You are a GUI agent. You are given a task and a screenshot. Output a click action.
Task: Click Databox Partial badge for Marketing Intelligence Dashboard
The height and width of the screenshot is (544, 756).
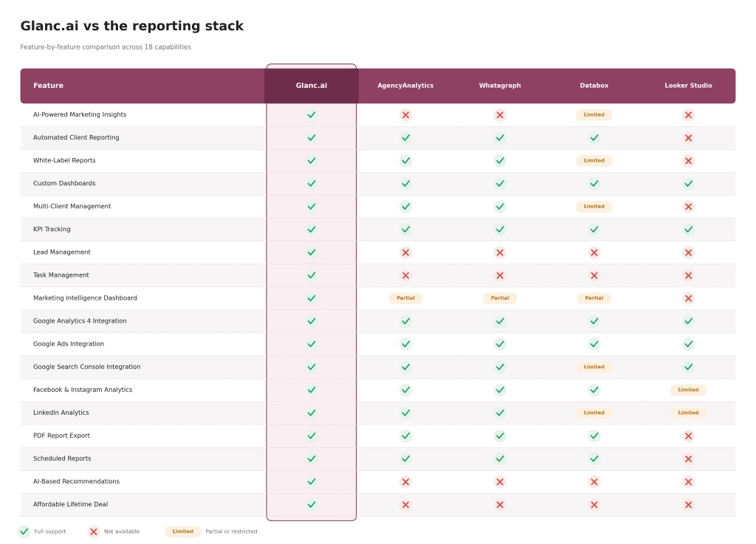(594, 297)
